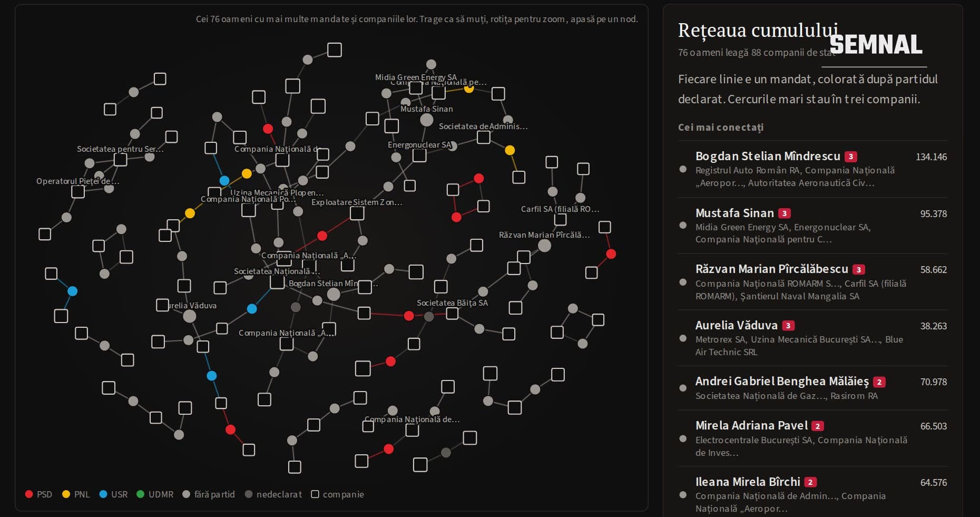Click the value 70.978
This screenshot has width=980, height=517.
934,382
